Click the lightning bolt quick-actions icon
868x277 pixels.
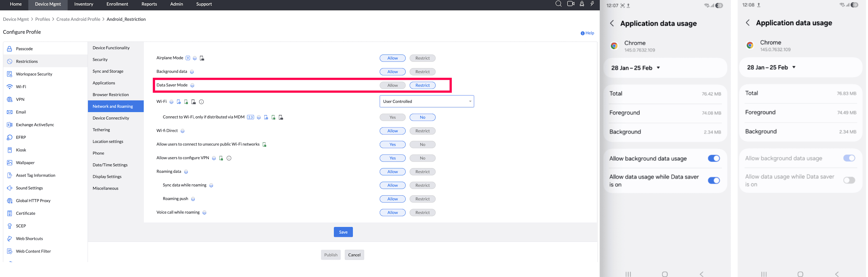[x=592, y=4]
